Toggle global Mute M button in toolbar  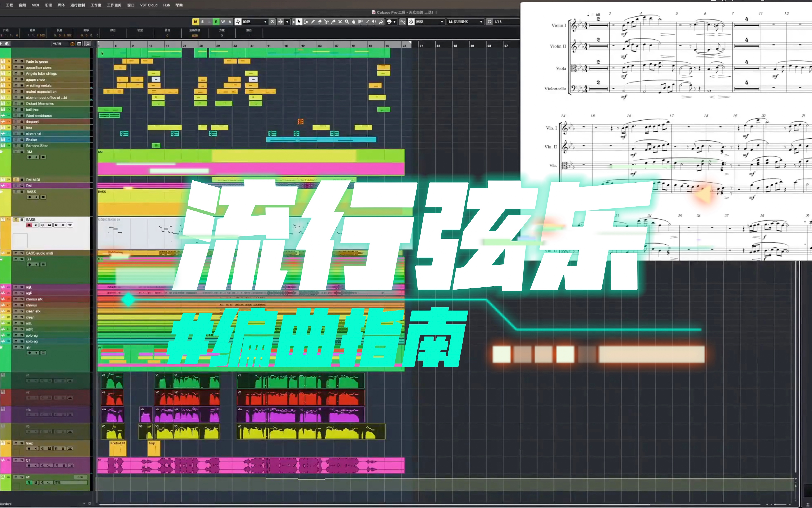[195, 22]
